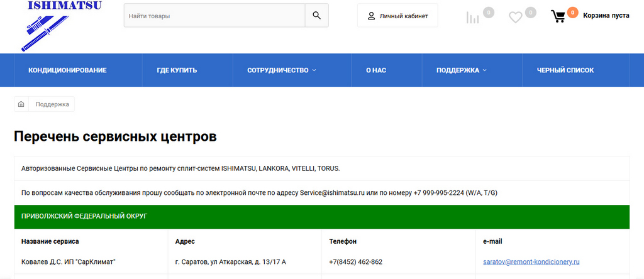Click the Телефон column header
The width and height of the screenshot is (644, 279).
[343, 241]
